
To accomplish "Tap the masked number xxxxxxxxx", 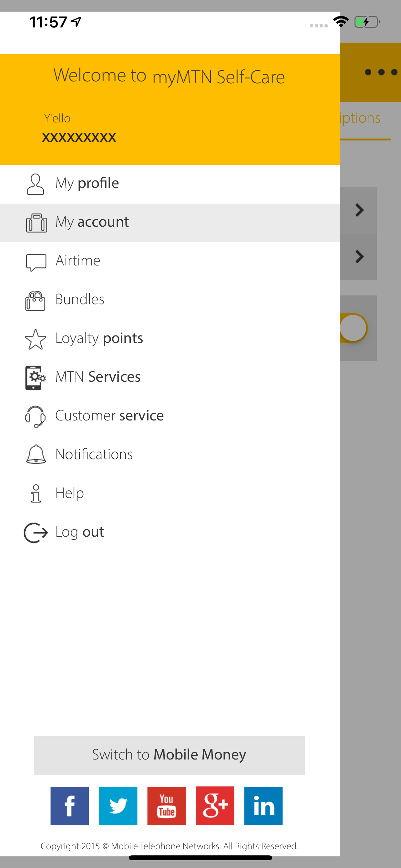I will coord(79,137).
